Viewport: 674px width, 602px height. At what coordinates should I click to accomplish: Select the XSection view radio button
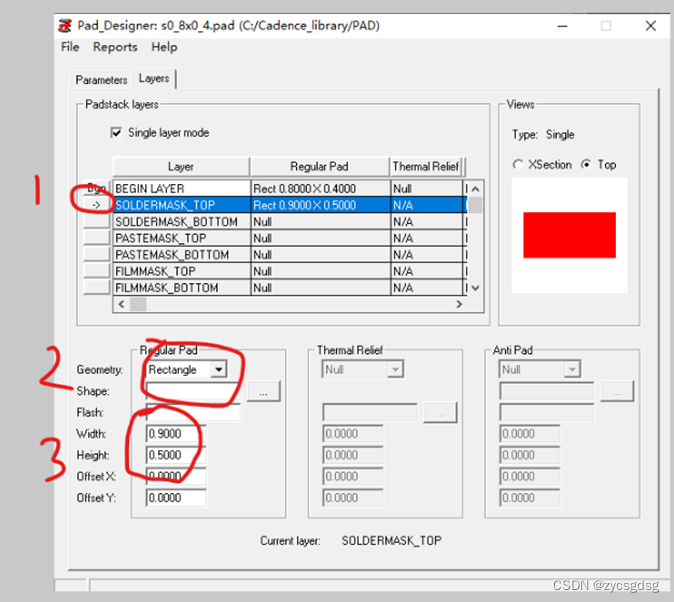518,164
